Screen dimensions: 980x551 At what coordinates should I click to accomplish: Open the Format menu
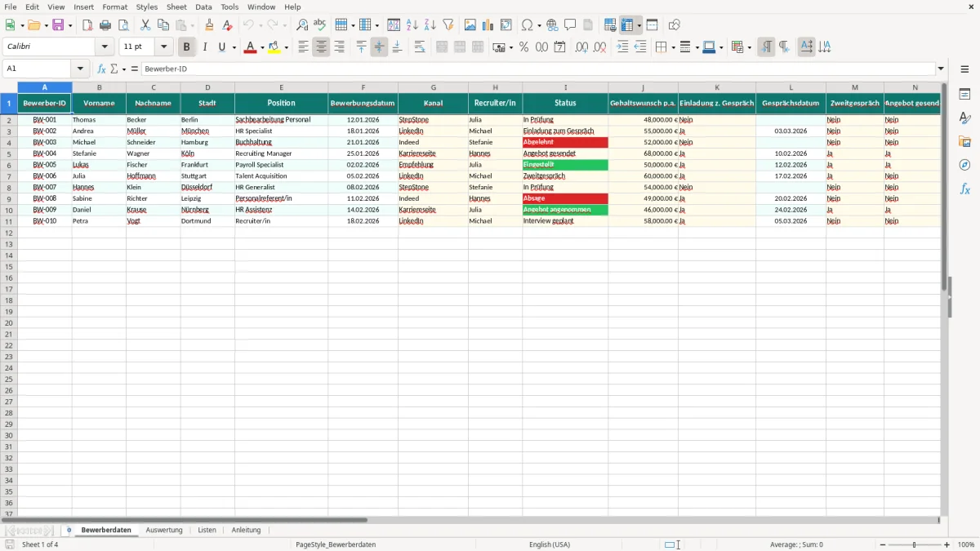(x=115, y=7)
